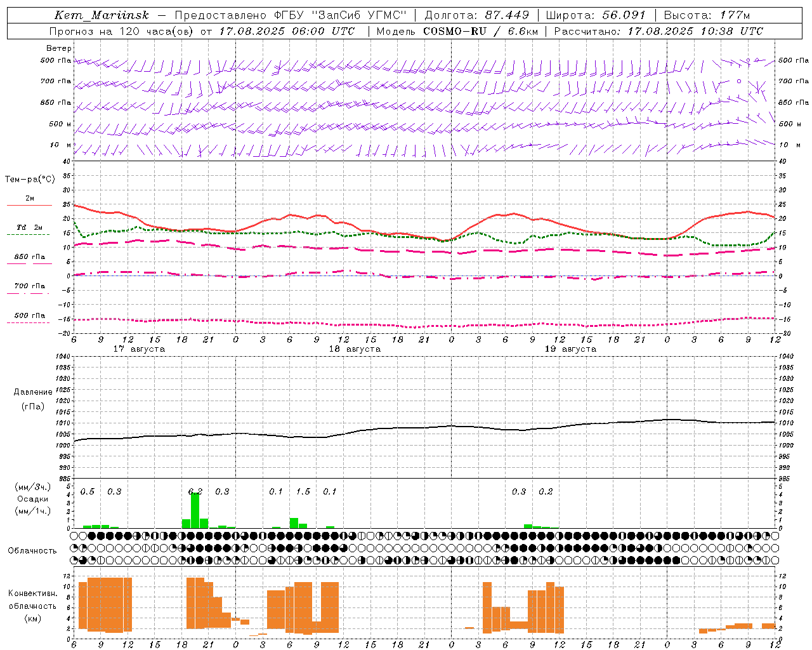Click the green dashed 'Td 2м' legend line
Viewport: 812px width, 650px height.
coord(28,235)
